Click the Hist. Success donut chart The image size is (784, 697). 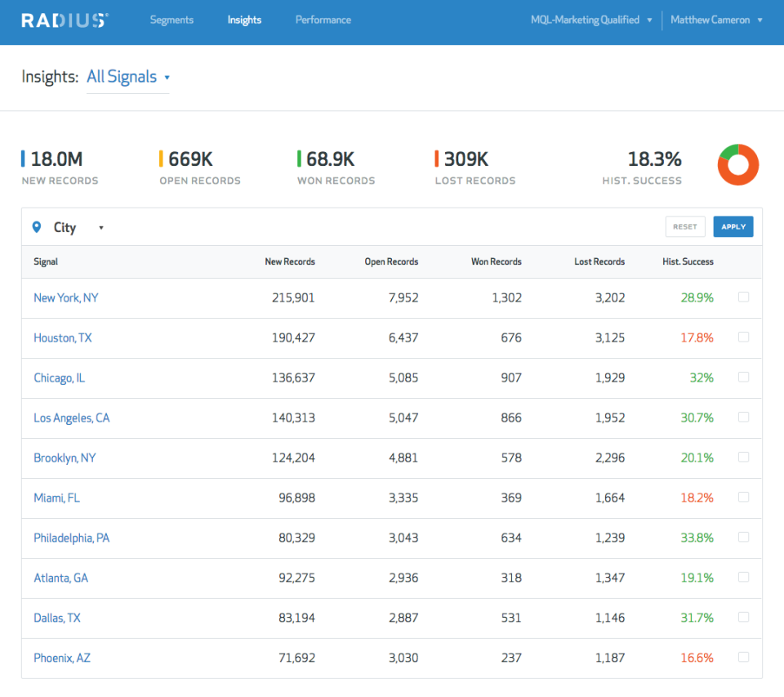point(739,164)
